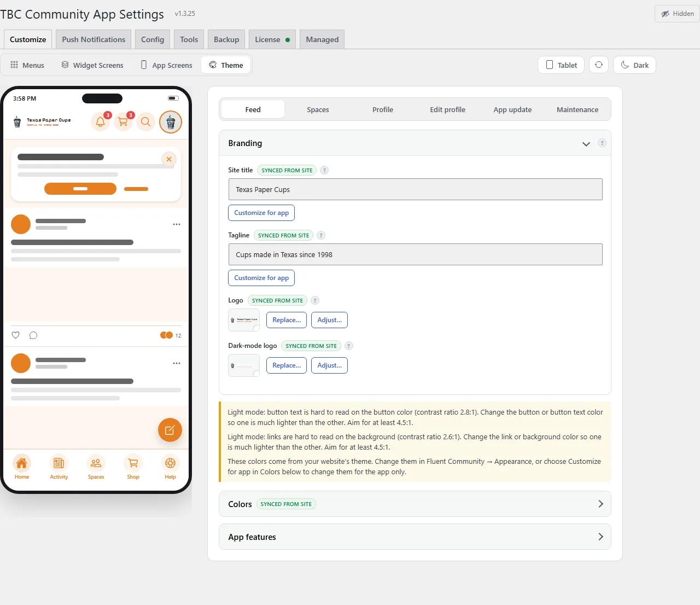Screen dimensions: 700x605
Task: Click the search magnifier icon in phone preview
Action: pyautogui.click(x=146, y=122)
